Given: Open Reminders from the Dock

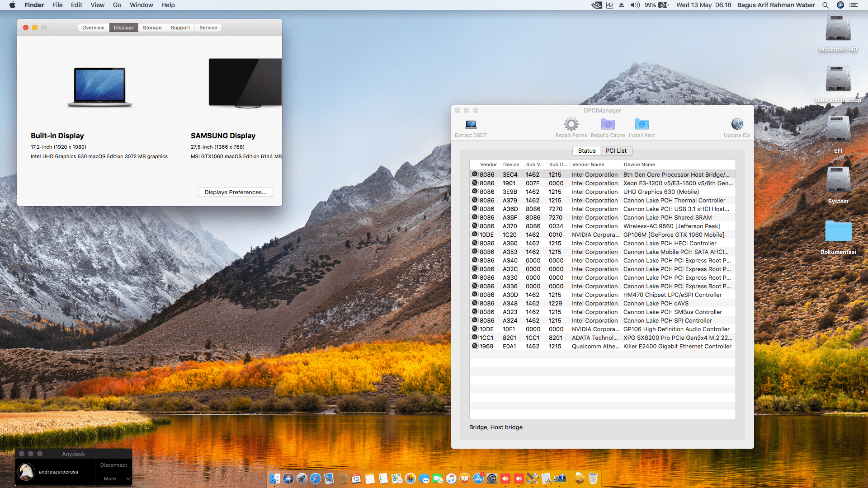Looking at the screenshot, I should point(383,479).
